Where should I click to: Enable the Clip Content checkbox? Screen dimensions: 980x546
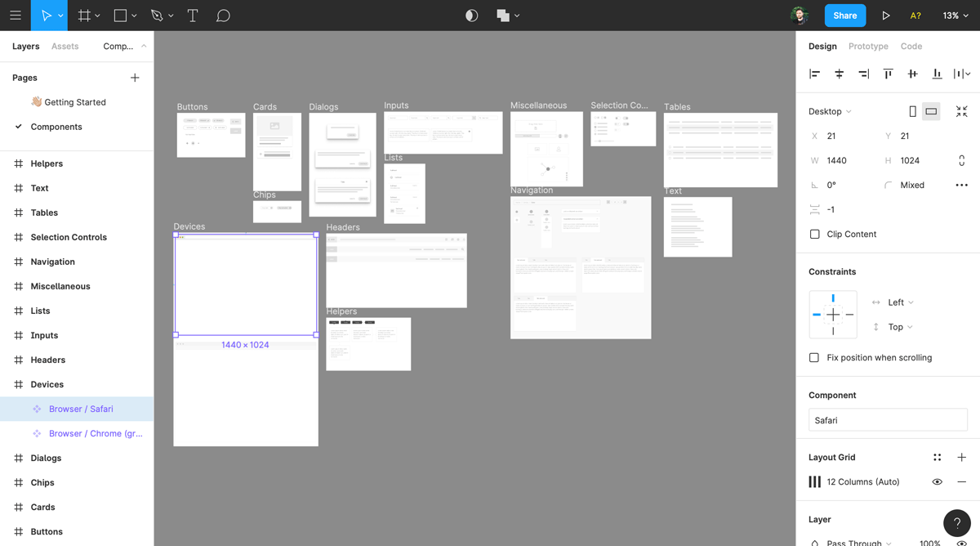814,234
